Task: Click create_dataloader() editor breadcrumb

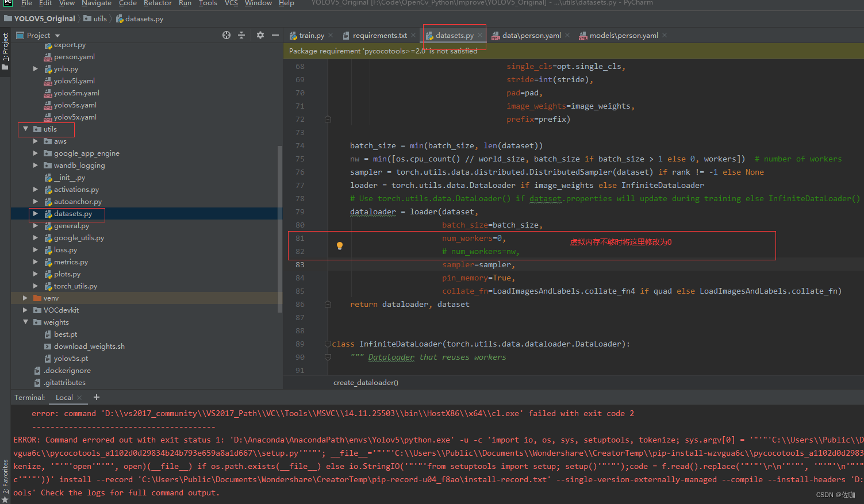Action: (x=366, y=383)
